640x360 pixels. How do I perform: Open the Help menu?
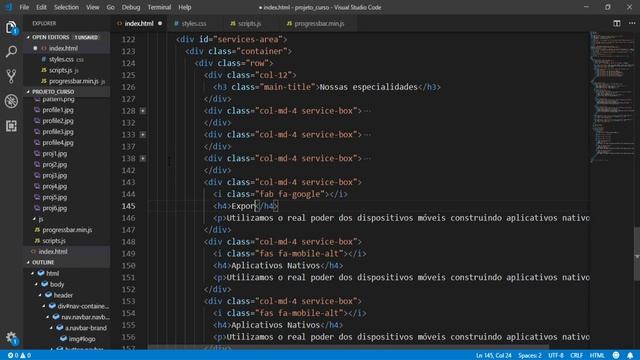click(x=184, y=7)
